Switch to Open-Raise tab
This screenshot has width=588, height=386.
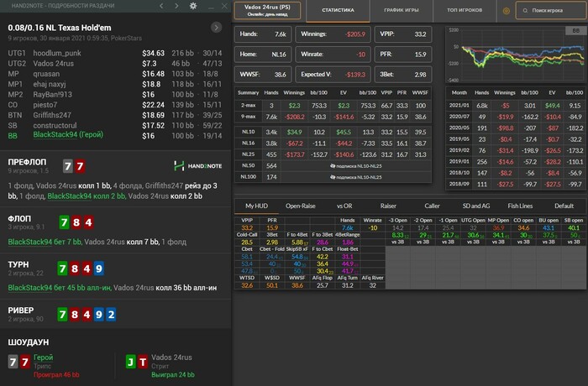pyautogui.click(x=301, y=206)
